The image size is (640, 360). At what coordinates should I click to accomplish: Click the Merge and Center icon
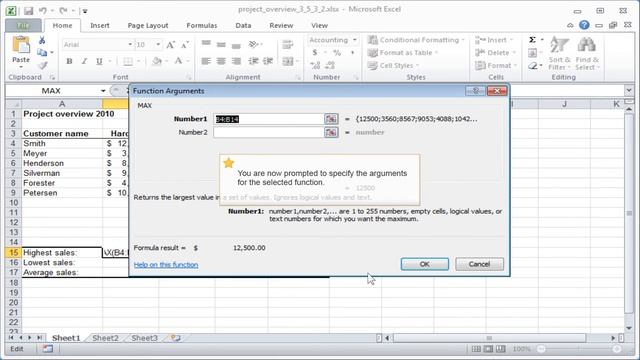click(288, 61)
